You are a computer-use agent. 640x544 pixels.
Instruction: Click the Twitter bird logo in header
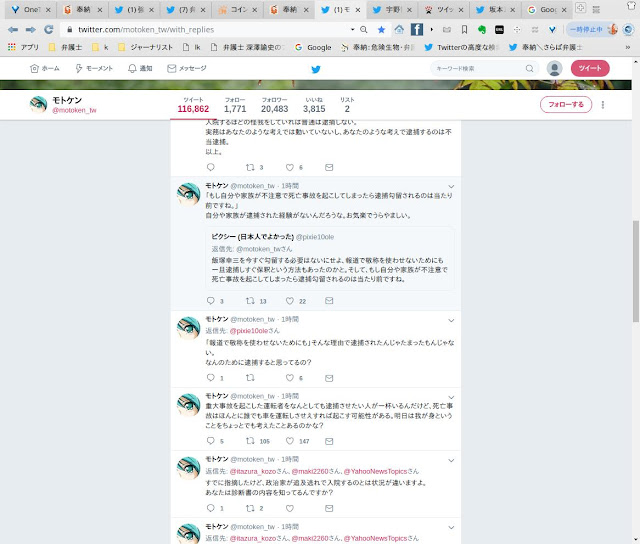316,69
